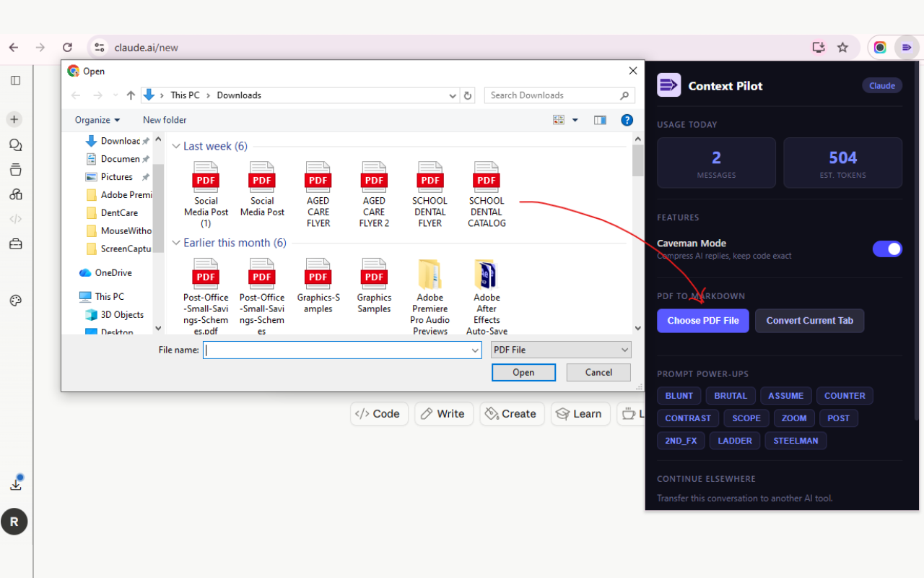This screenshot has width=924, height=578.
Task: Open Context Pilot extension icon in toolbar
Action: click(907, 48)
